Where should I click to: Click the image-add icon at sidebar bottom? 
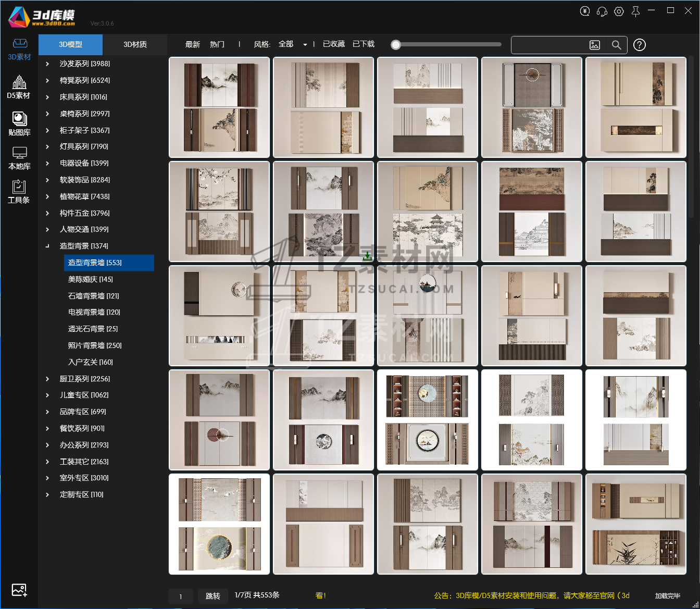pyautogui.click(x=19, y=590)
